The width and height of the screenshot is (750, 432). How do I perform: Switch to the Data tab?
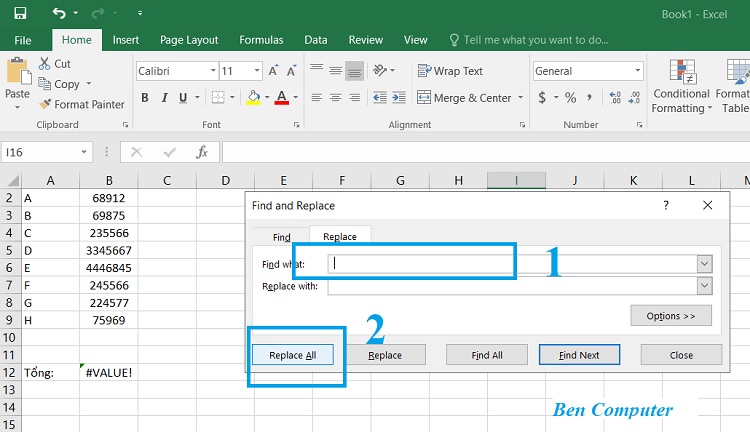pyautogui.click(x=316, y=40)
